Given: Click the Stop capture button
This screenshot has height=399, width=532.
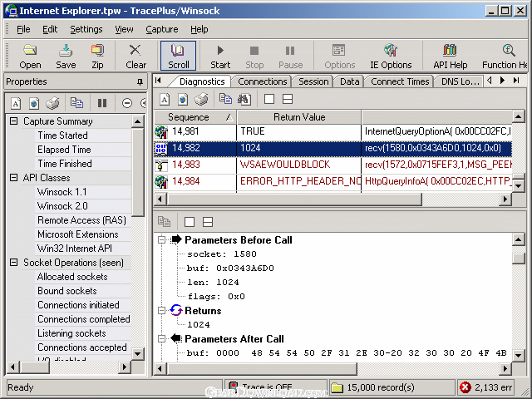Looking at the screenshot, I should (x=254, y=56).
